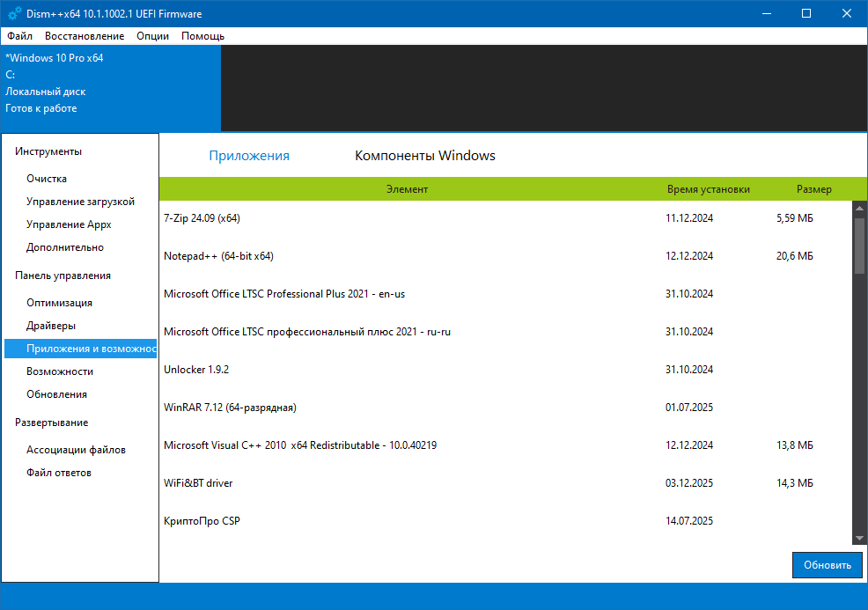Open Управление Appx in sidebar
The width and height of the screenshot is (868, 610).
(69, 224)
